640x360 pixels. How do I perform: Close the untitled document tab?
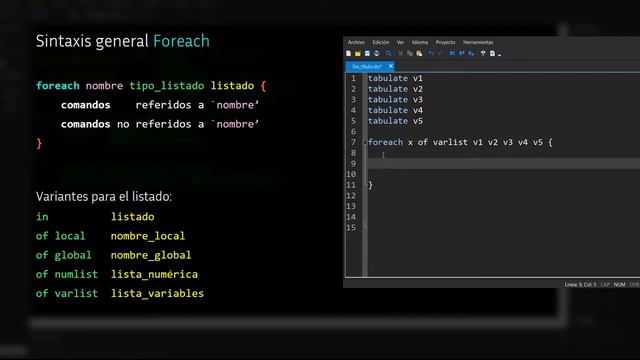pyautogui.click(x=391, y=66)
